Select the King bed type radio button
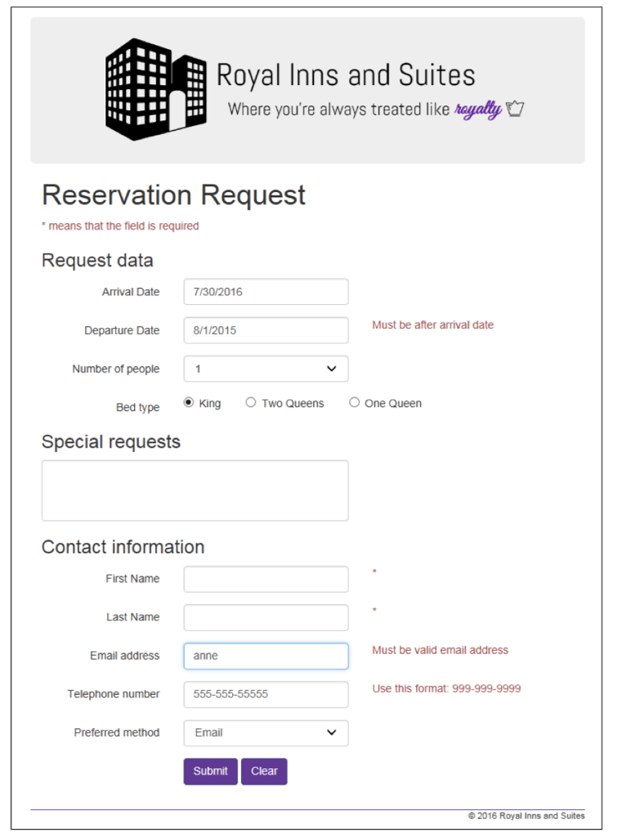This screenshot has width=644, height=837. coord(188,402)
